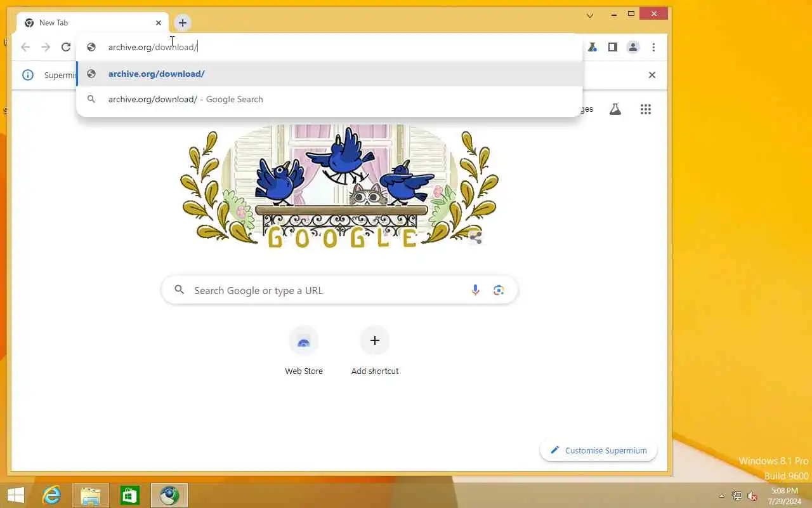
Task: Start voice search with microphone icon
Action: tap(475, 290)
